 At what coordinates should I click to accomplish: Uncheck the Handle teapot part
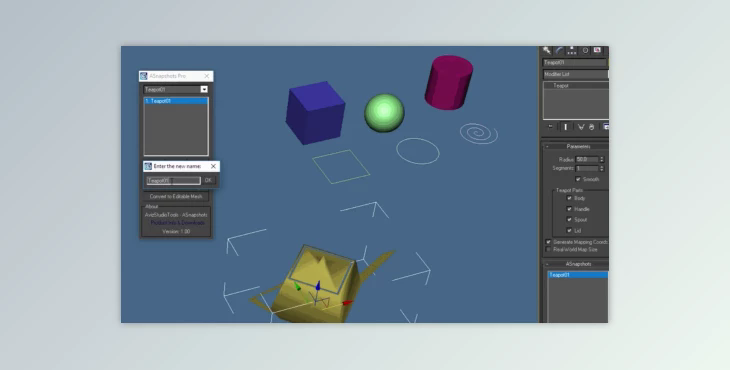(x=569, y=209)
